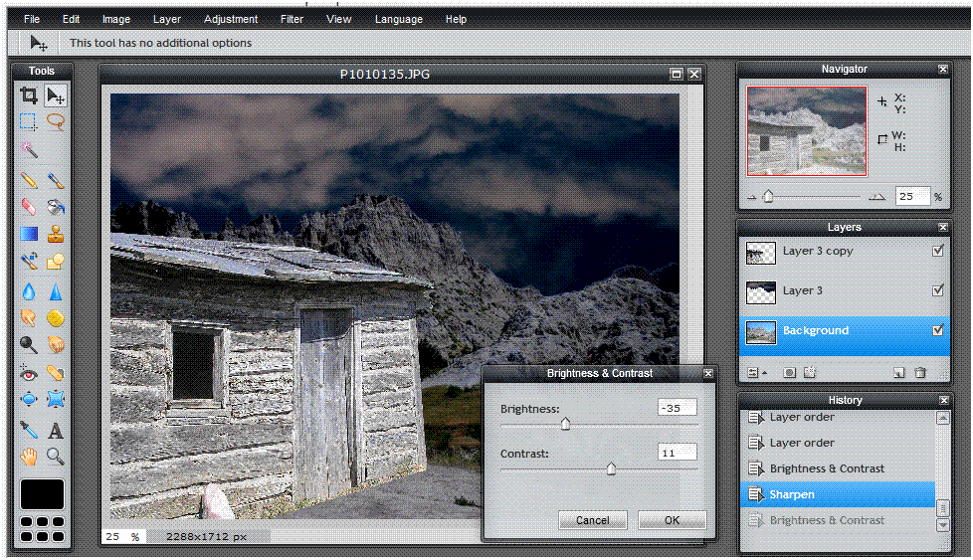Open the Adjustment menu
The height and width of the screenshot is (560, 973).
231,19
